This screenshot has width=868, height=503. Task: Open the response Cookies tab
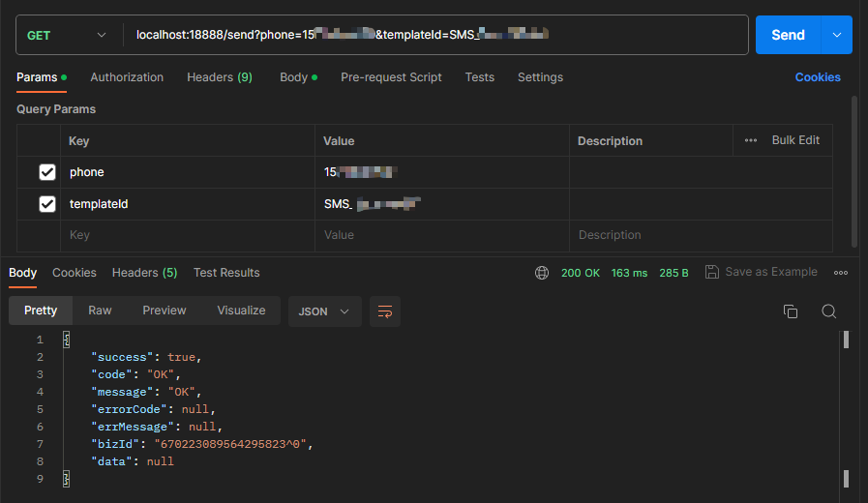[x=75, y=273]
